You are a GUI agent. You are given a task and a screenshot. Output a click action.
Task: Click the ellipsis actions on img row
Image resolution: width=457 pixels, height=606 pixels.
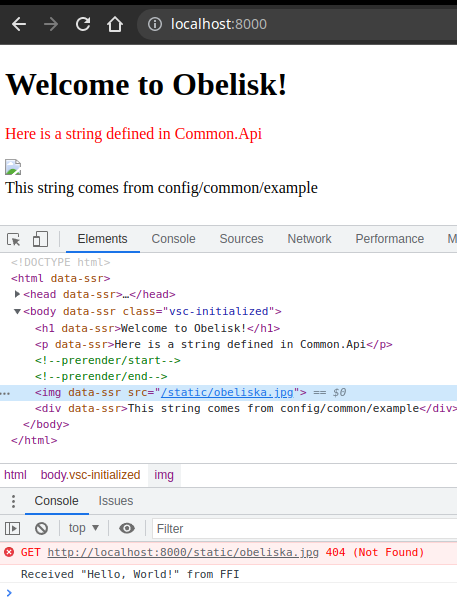click(5, 393)
